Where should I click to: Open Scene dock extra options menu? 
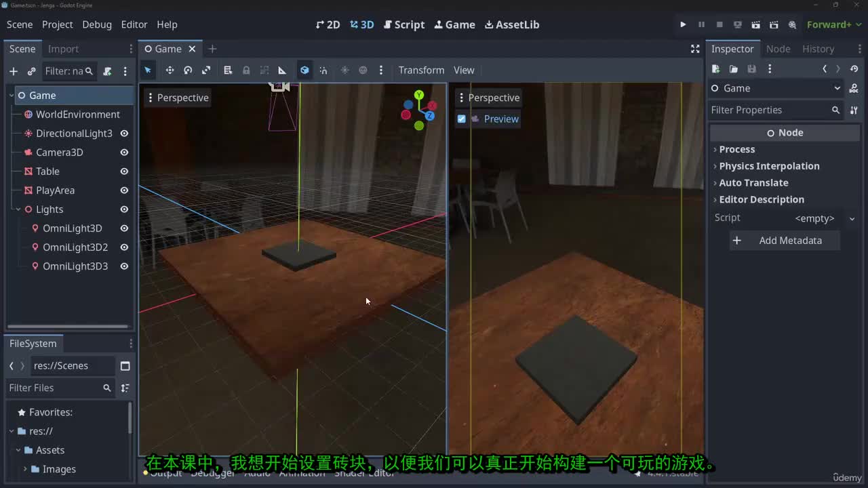pyautogui.click(x=125, y=71)
